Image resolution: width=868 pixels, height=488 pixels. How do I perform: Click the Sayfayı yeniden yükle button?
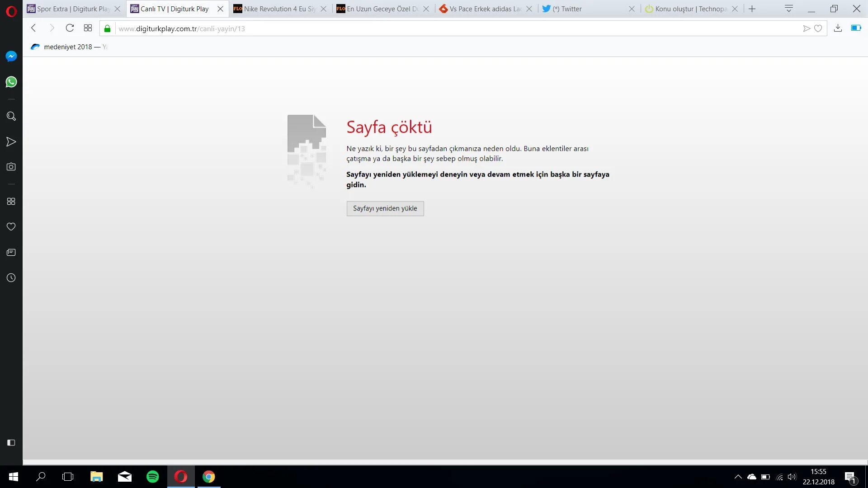tap(385, 208)
